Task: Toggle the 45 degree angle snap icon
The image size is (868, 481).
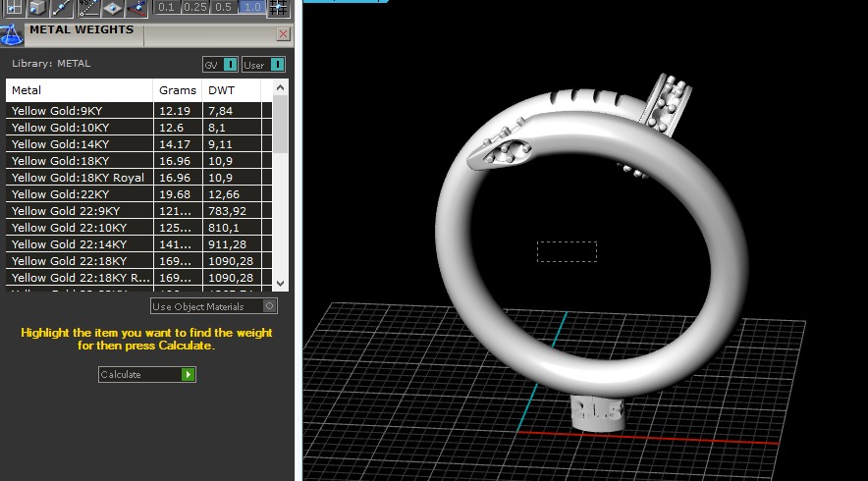Action: 87,7
